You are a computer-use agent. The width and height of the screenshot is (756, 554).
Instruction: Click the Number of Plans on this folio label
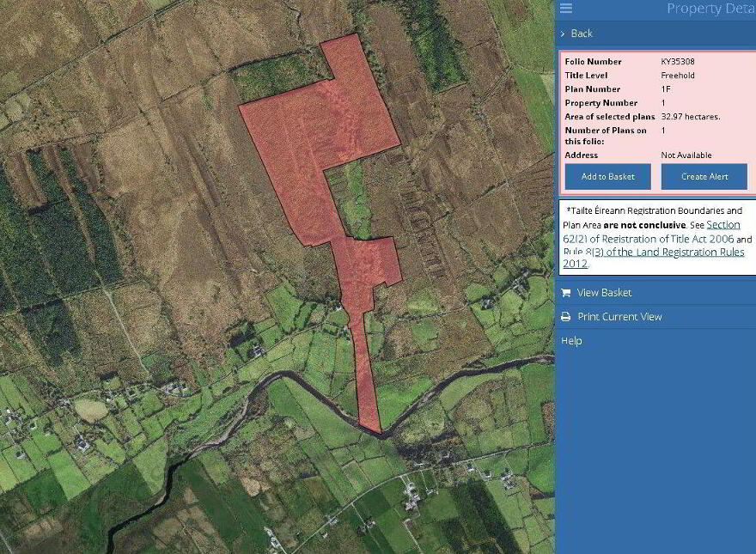[x=606, y=136]
